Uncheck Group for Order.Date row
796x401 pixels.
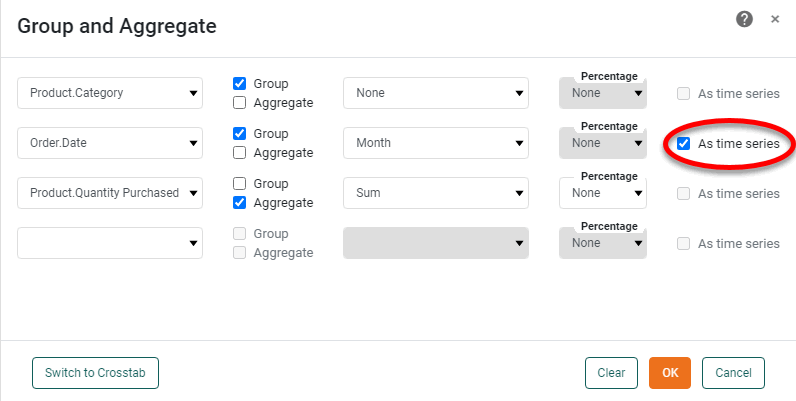click(x=240, y=134)
